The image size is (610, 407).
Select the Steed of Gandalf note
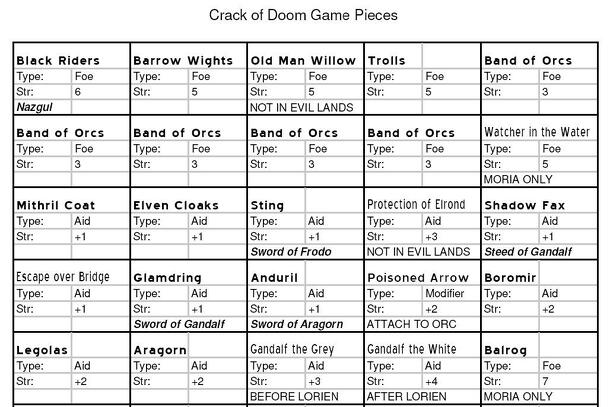(525, 251)
